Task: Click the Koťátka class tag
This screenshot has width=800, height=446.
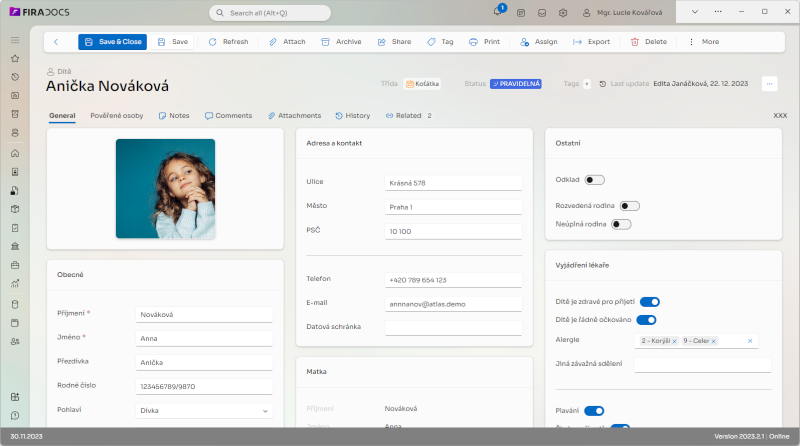Action: (x=422, y=84)
